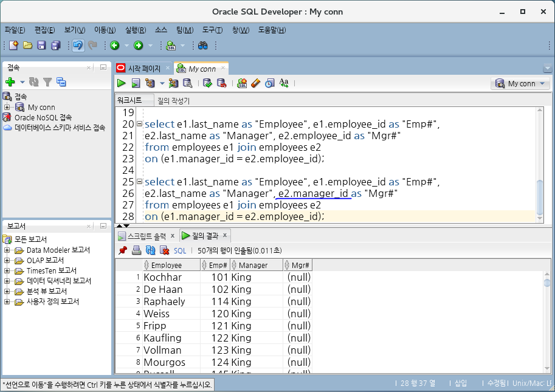Click the schema browser icon in connections panel
Image resolution: width=555 pixels, height=392 pixels.
[61, 82]
